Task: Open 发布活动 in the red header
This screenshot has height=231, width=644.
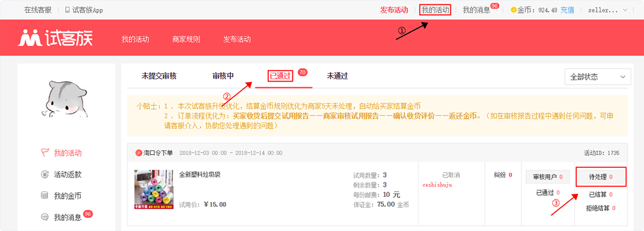Action: (x=237, y=39)
